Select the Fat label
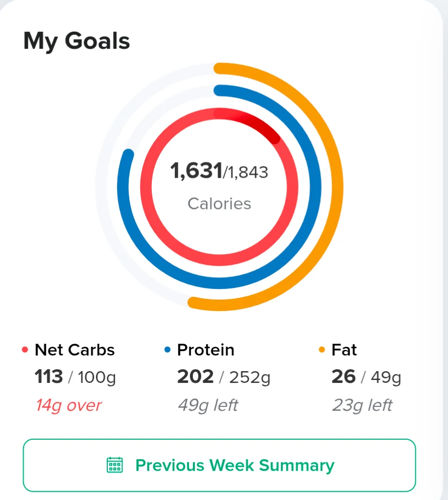Viewport: 448px width, 500px height. tap(344, 350)
